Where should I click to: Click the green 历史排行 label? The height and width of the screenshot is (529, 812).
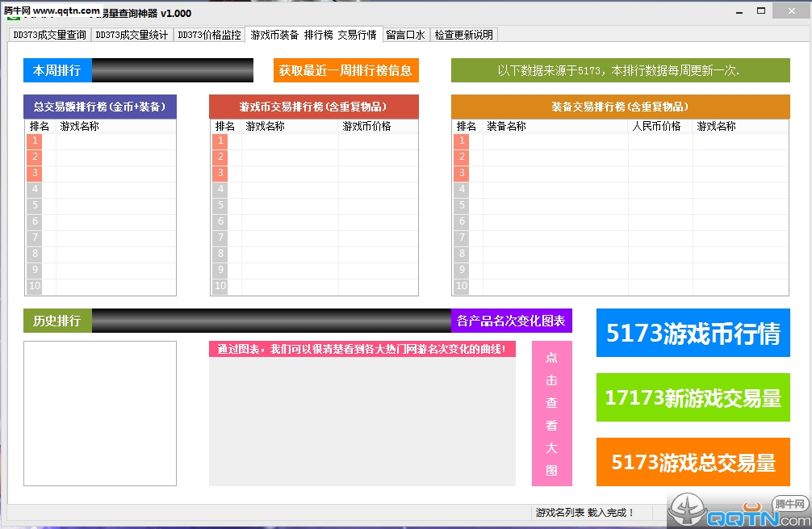coord(57,321)
